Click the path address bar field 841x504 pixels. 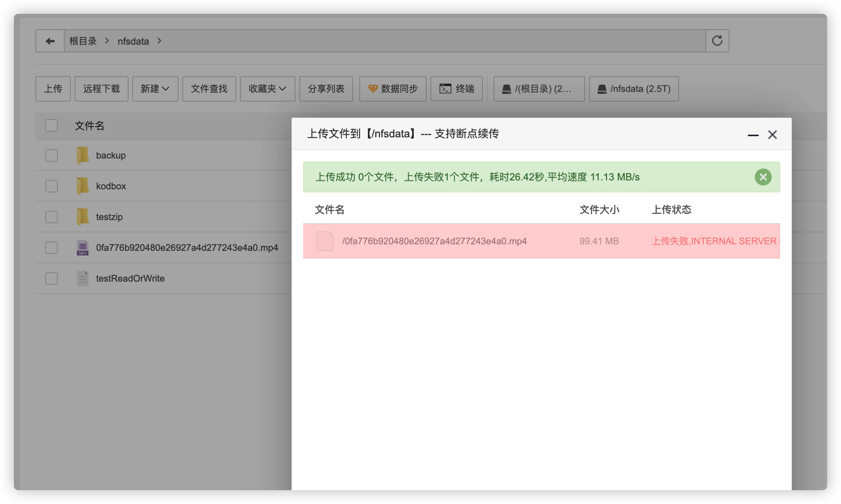click(x=385, y=41)
